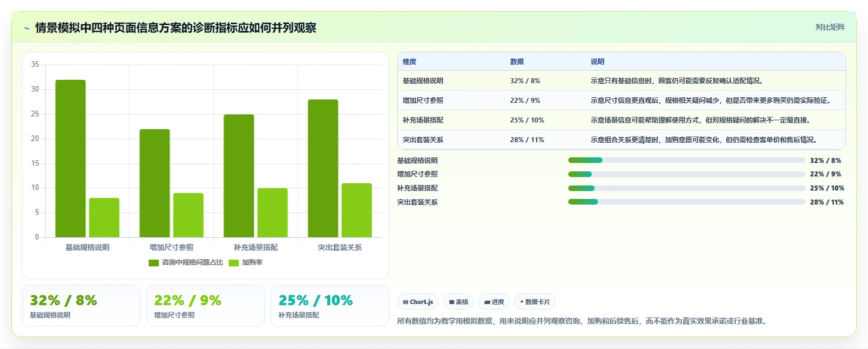Open the 25% / 10% stat card

tap(330, 306)
